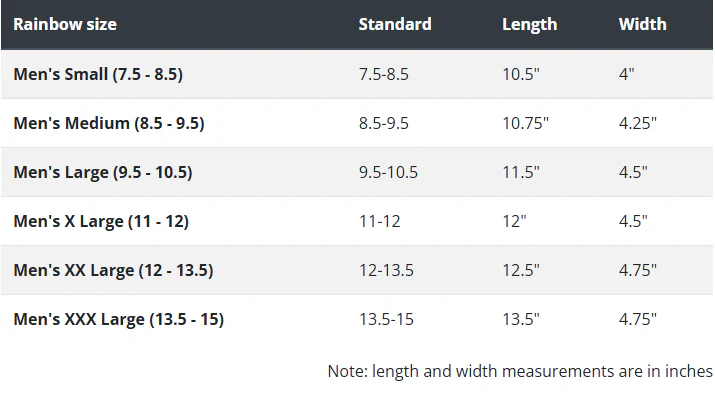Click the Width column header
Screen dimensions: 715x394
pyautogui.click(x=642, y=24)
